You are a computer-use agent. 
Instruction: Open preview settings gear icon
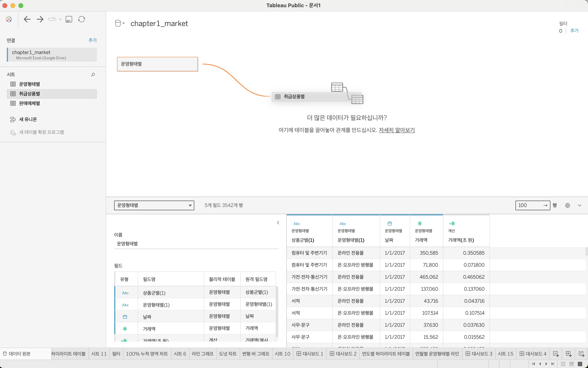(x=567, y=205)
